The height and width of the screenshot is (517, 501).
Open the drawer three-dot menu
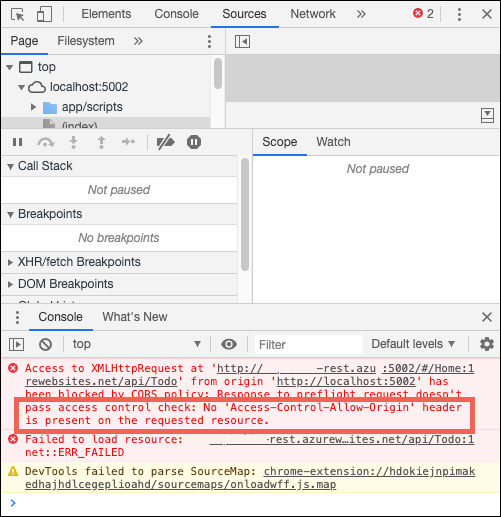[17, 317]
